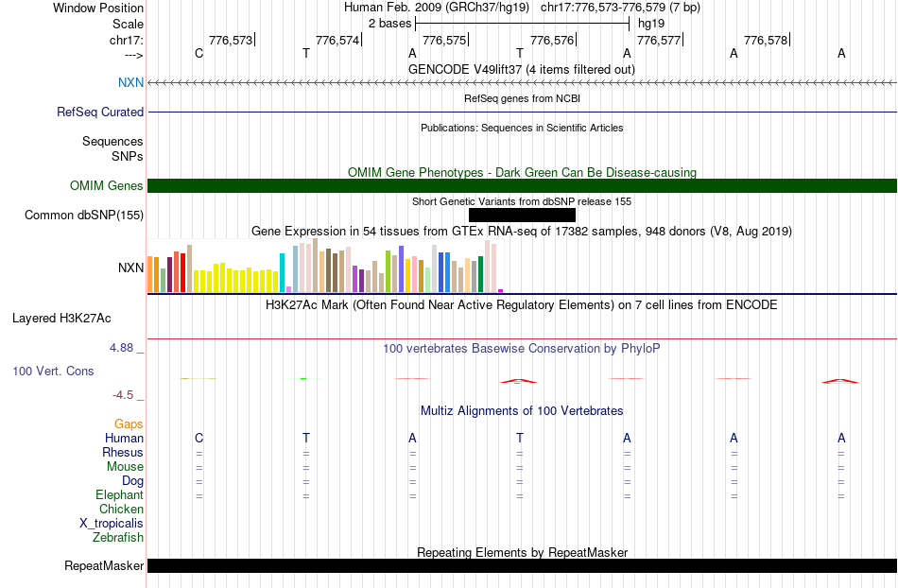
Task: Click the OMIM Genes track label
Action: click(x=106, y=185)
